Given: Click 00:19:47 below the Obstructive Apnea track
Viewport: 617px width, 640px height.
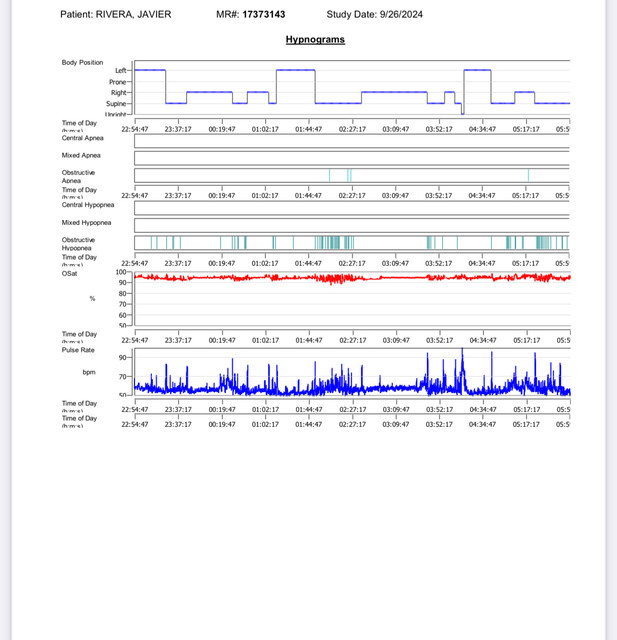Looking at the screenshot, I should (222, 196).
